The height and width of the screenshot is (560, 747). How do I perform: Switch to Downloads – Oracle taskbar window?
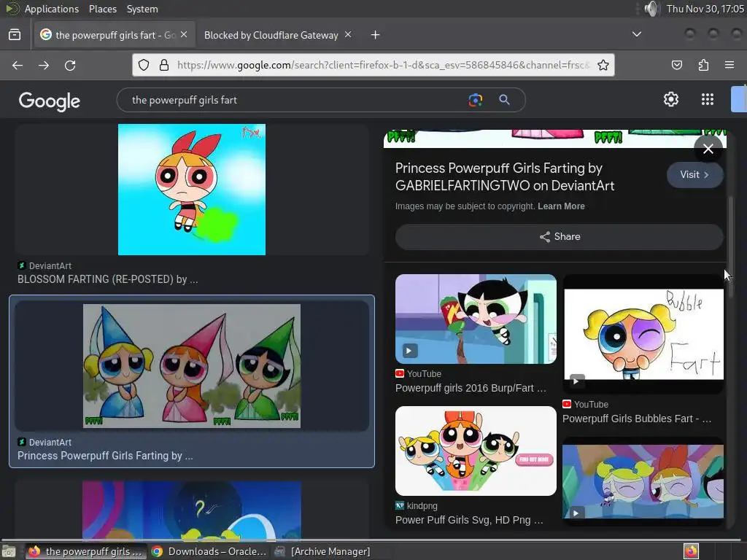pyautogui.click(x=209, y=551)
